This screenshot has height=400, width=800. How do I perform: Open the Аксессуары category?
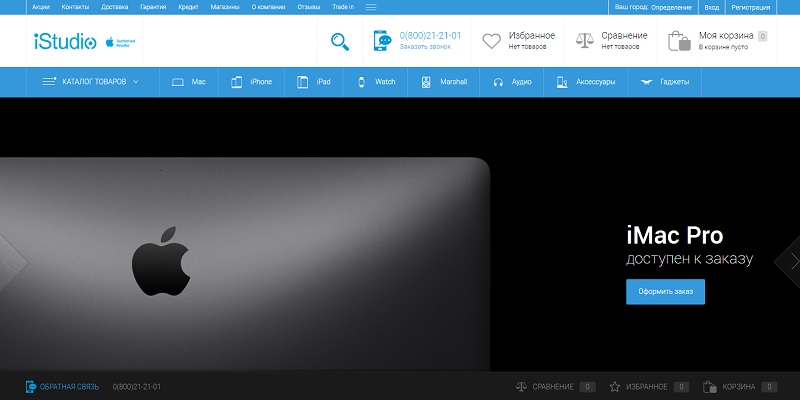595,82
